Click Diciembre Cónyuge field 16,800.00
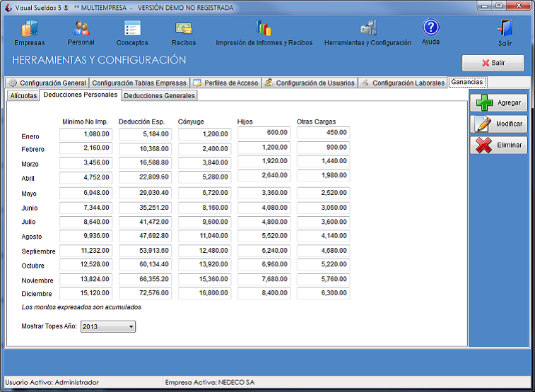535x392 pixels. [x=204, y=293]
